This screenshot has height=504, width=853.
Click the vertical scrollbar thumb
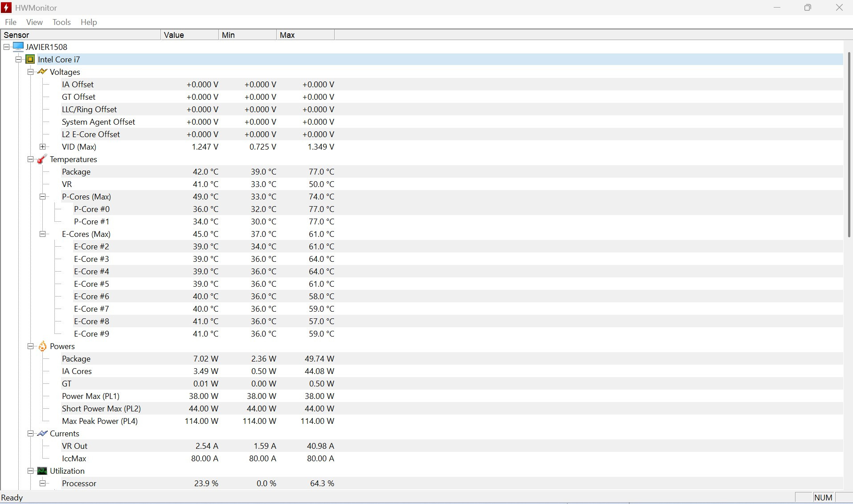point(849,145)
